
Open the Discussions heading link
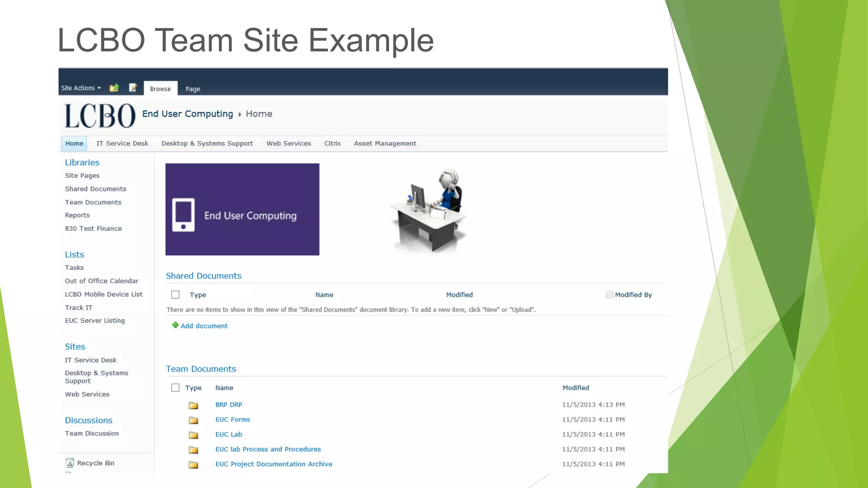[x=89, y=421]
